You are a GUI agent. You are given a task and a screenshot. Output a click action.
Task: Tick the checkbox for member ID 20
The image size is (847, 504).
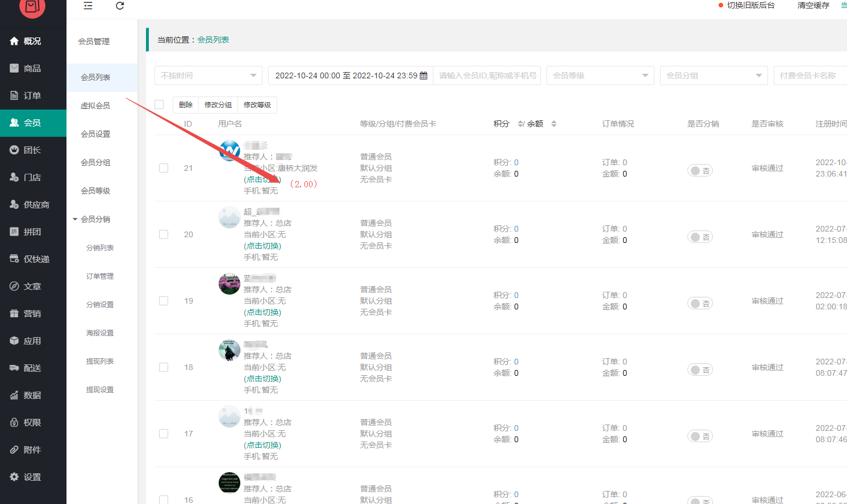(x=164, y=234)
